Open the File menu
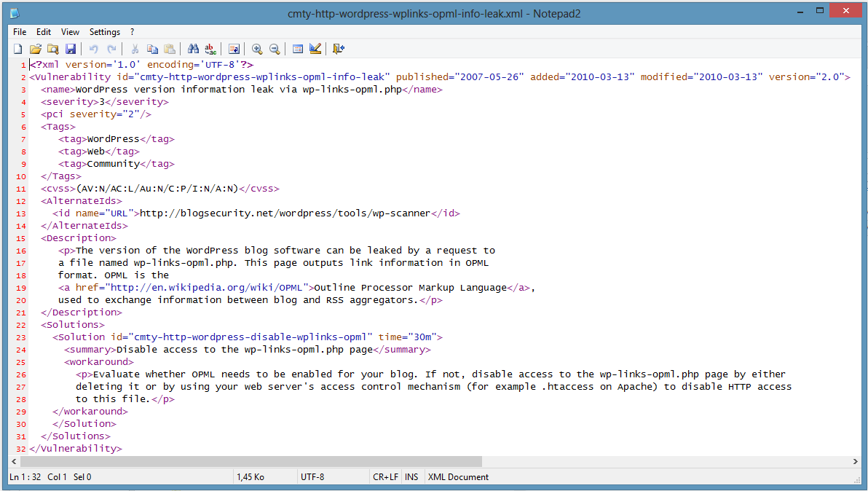The image size is (868, 491). pos(20,32)
